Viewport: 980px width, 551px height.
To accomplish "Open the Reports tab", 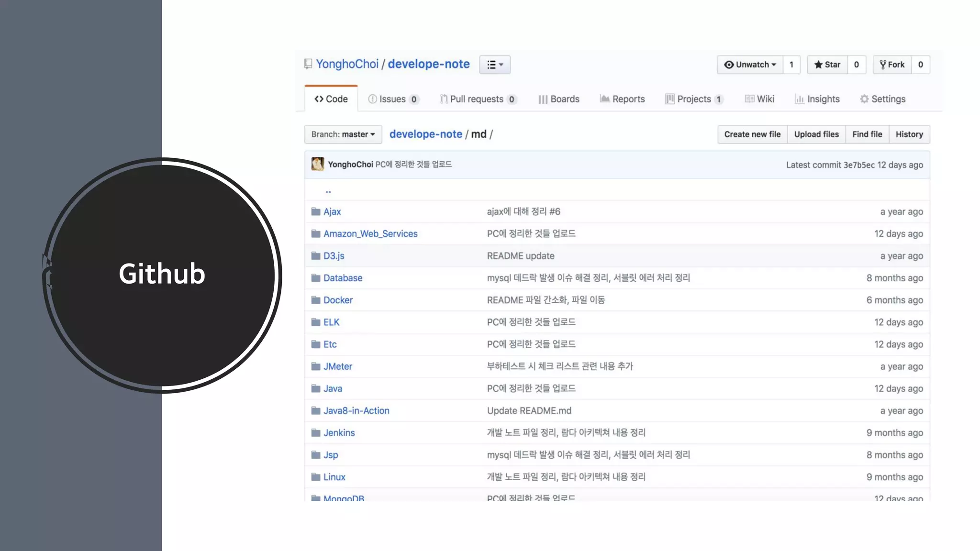I will [623, 99].
